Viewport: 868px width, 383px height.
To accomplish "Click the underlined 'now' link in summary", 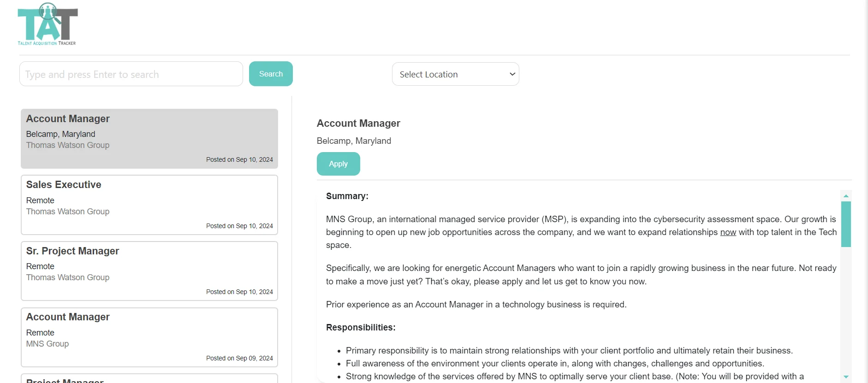I will pyautogui.click(x=728, y=232).
